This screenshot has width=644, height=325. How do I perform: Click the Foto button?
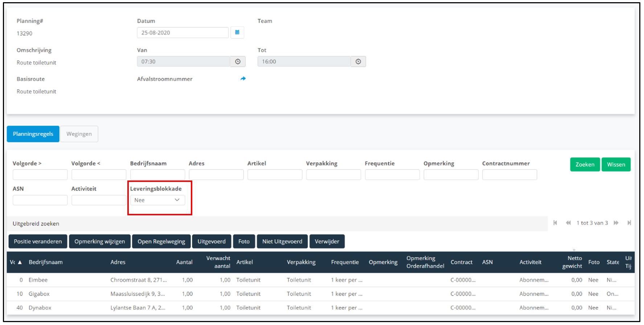pyautogui.click(x=244, y=241)
